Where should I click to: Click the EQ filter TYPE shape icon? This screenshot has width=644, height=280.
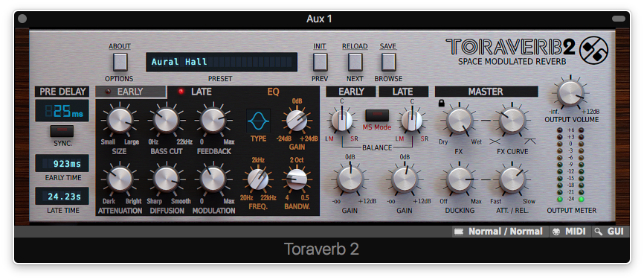258,121
